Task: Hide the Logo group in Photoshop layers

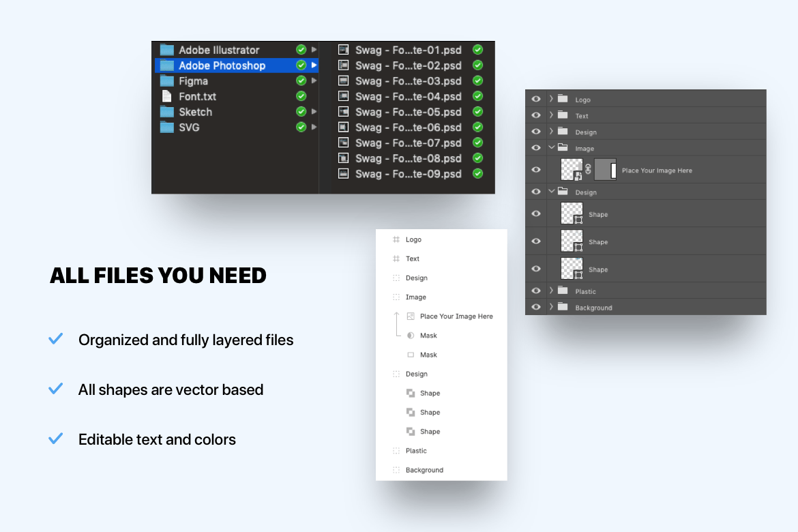Action: tap(536, 100)
